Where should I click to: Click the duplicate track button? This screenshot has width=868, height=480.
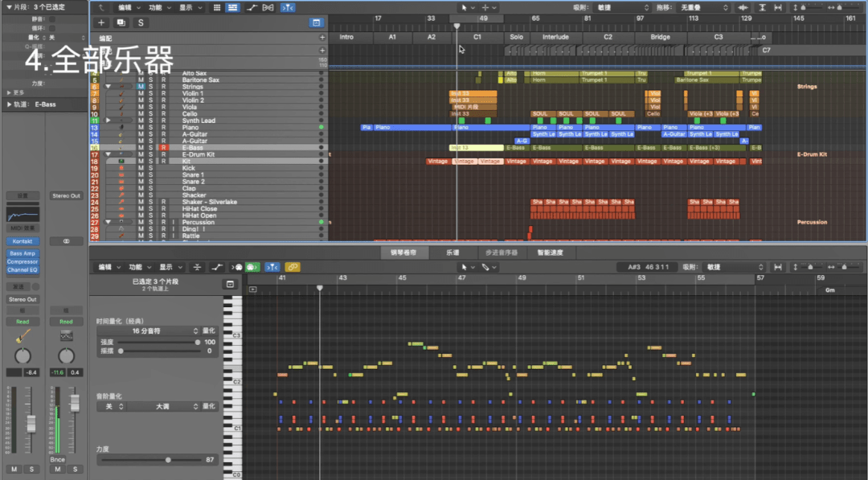click(121, 23)
